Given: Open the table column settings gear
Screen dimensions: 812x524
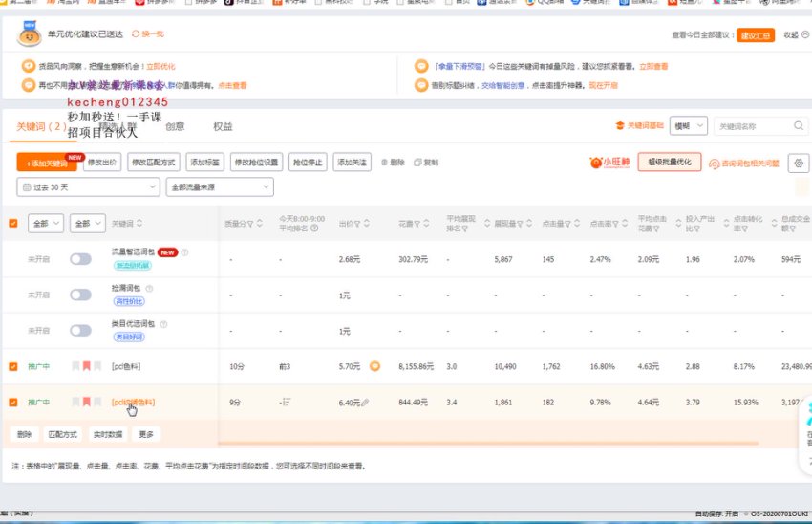Looking at the screenshot, I should [x=800, y=163].
